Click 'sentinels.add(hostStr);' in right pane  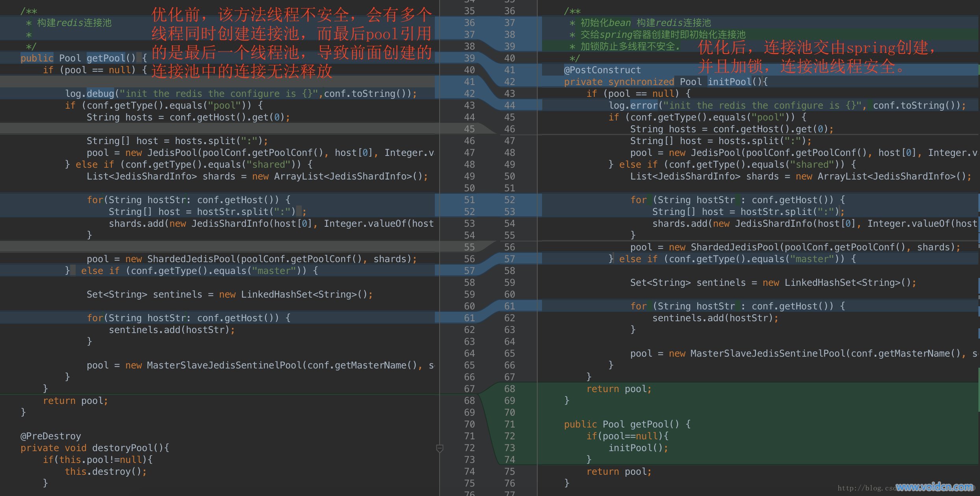(x=715, y=318)
